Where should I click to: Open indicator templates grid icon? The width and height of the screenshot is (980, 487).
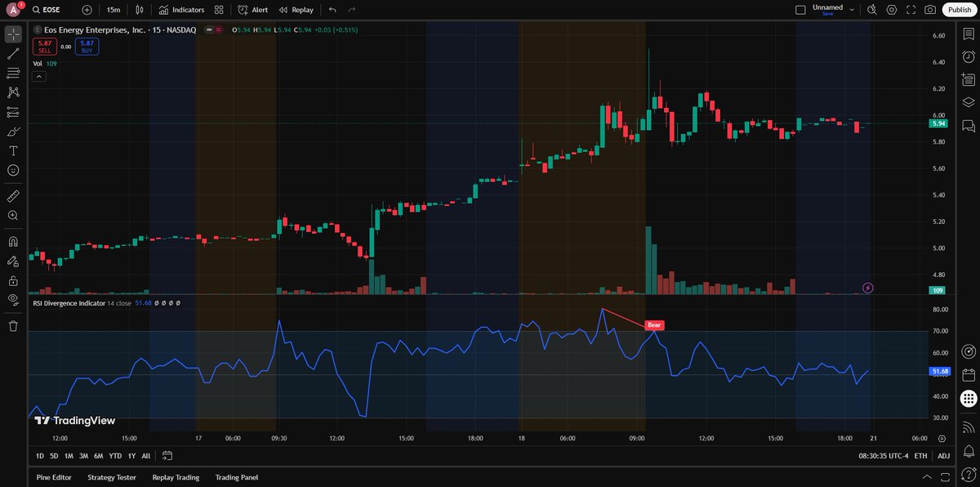(219, 10)
